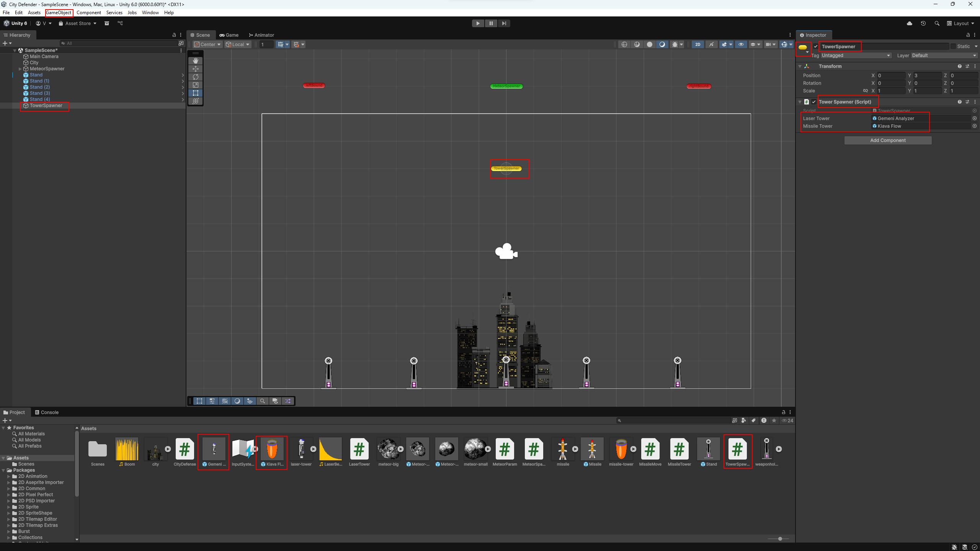This screenshot has height=551, width=980.
Task: Open the Layer dropdown set to Default
Action: [944, 55]
